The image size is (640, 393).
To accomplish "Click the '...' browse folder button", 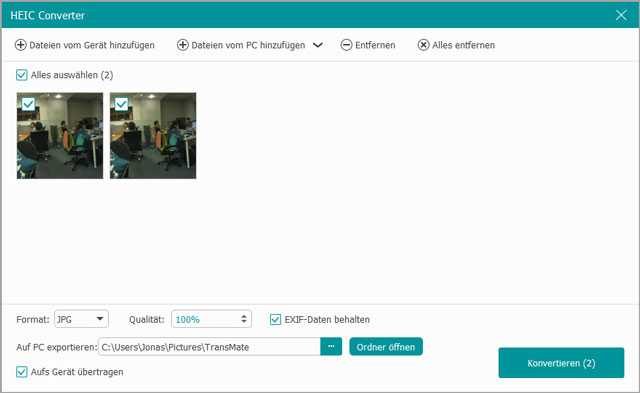I will pyautogui.click(x=331, y=347).
